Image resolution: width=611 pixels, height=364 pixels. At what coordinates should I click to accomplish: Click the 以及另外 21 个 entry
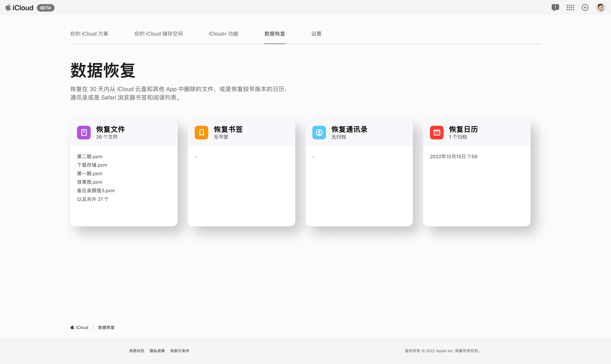[93, 199]
